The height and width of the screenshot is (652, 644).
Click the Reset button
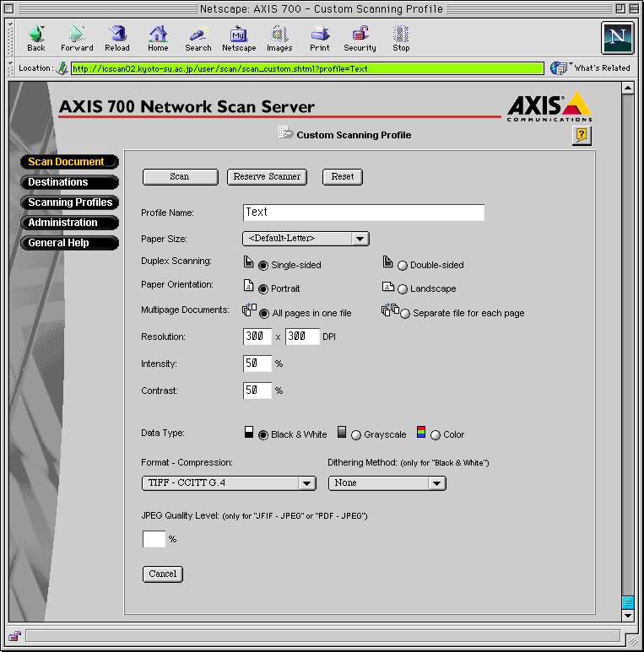pos(343,177)
